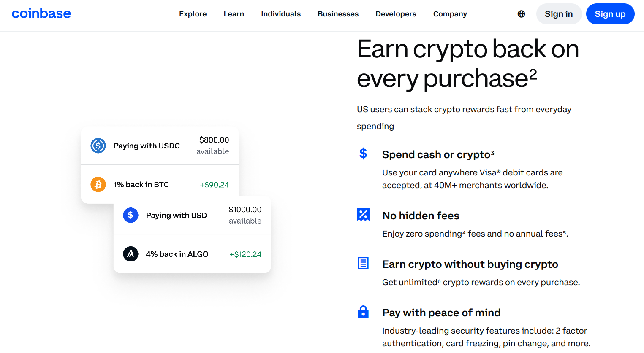Click 'Get unlimited crypto rewards' description
This screenshot has height=353, width=644.
pyautogui.click(x=481, y=282)
